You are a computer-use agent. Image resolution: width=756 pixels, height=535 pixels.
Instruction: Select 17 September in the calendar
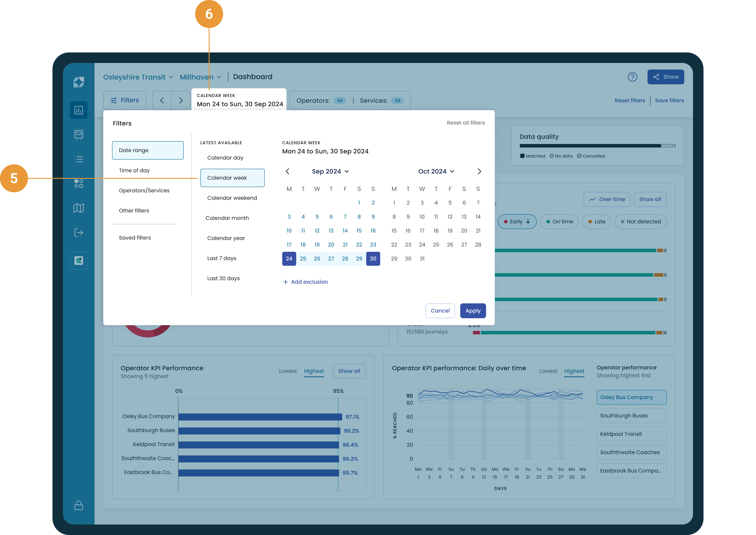point(289,245)
